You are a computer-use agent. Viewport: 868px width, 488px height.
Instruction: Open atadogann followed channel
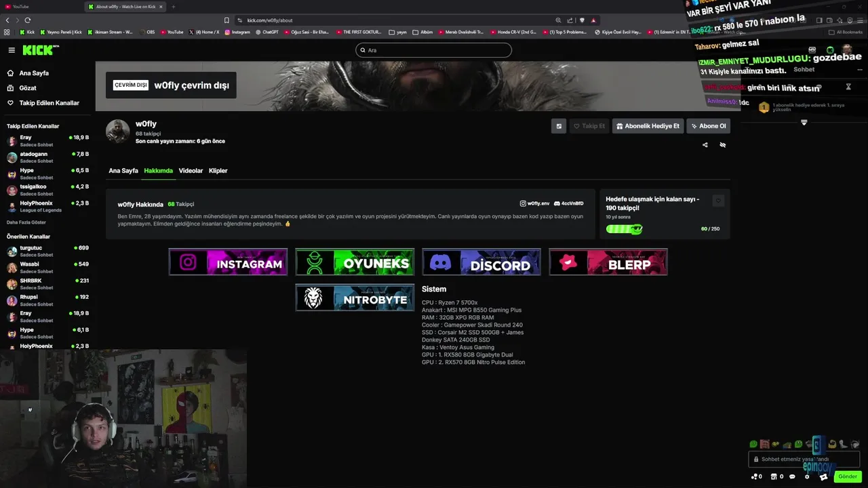click(47, 157)
